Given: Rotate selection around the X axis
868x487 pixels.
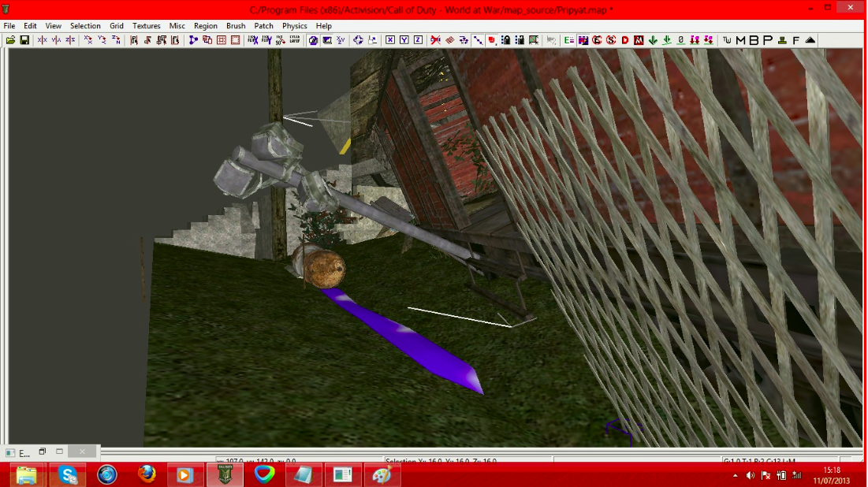Looking at the screenshot, I should (88, 40).
